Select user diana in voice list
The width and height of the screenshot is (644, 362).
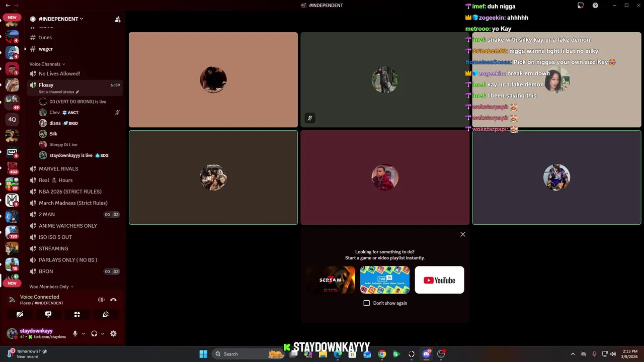[79, 123]
